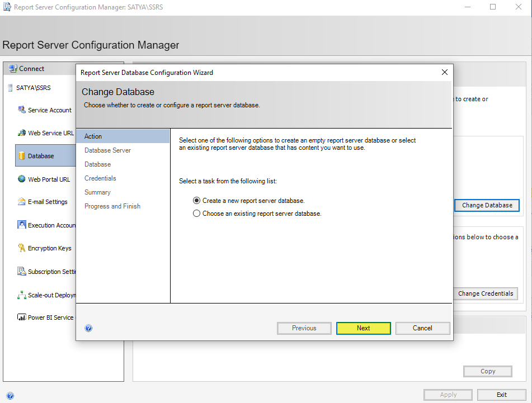Click the Service Account key icon
Screen dimensions: 532x403
(22, 110)
